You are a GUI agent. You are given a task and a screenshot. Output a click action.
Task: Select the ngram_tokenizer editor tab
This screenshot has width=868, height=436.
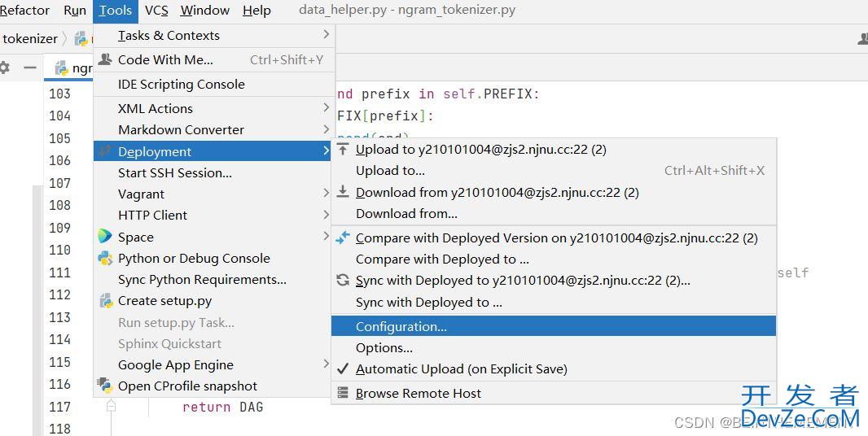[x=69, y=68]
